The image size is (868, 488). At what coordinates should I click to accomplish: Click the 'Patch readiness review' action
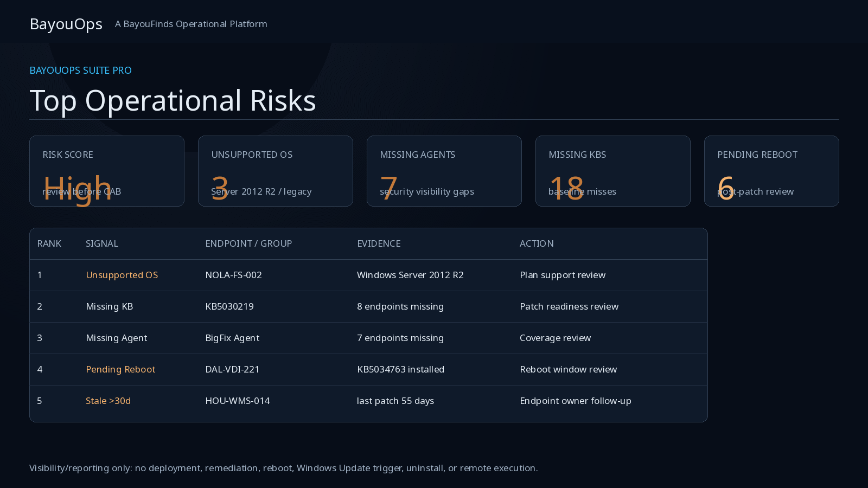[569, 306]
